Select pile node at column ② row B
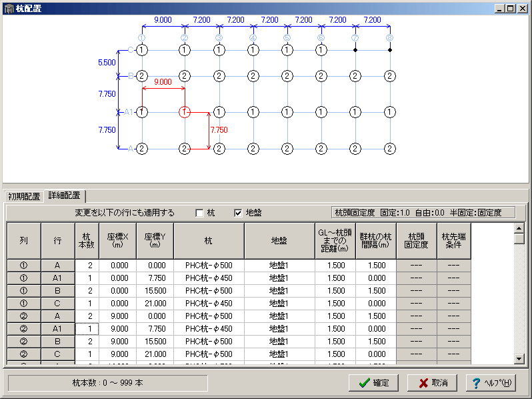 [185, 76]
